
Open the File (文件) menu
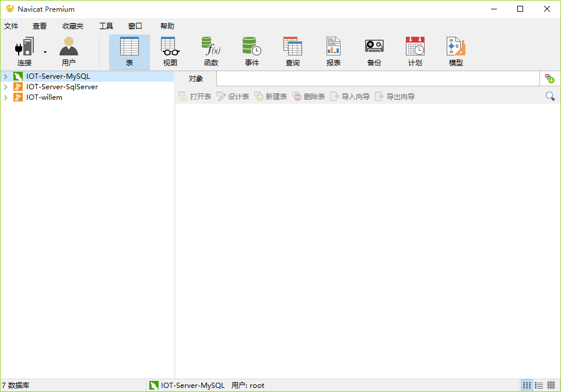[x=11, y=26]
